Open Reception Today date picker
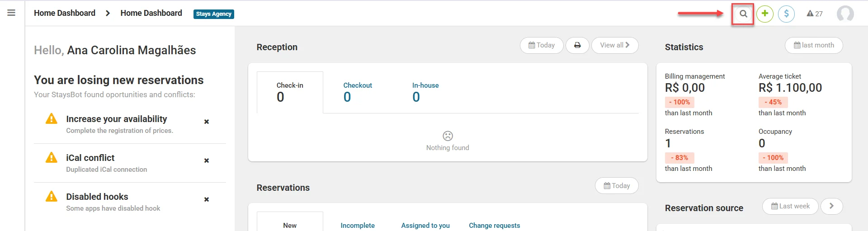This screenshot has height=231, width=868. point(542,45)
